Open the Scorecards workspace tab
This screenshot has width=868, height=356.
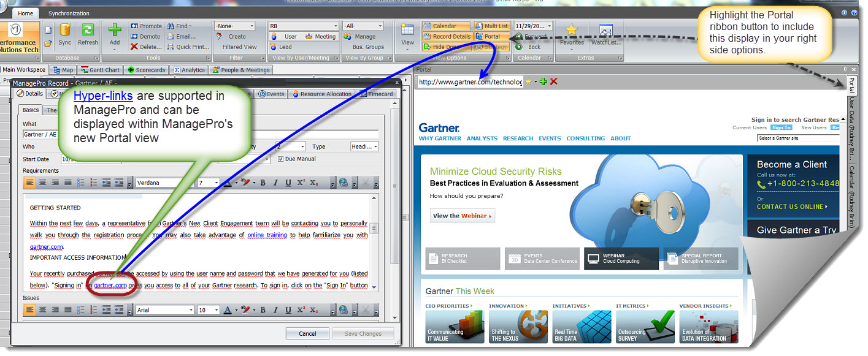pyautogui.click(x=146, y=70)
